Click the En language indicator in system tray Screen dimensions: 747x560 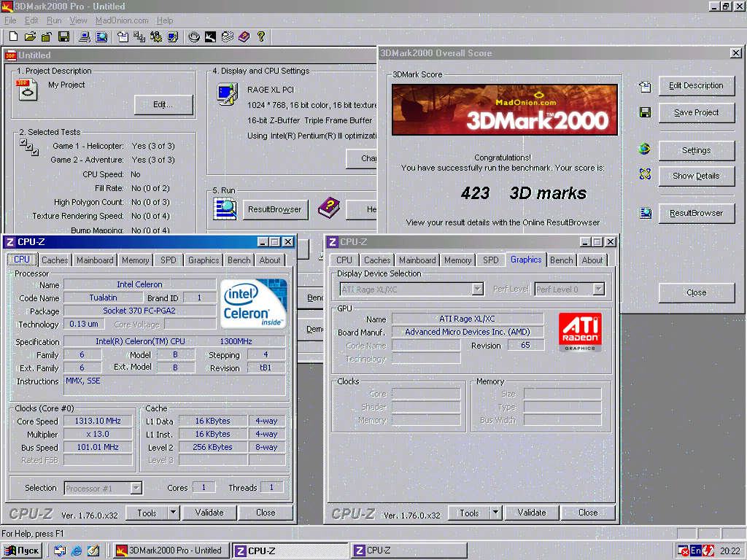click(x=695, y=551)
